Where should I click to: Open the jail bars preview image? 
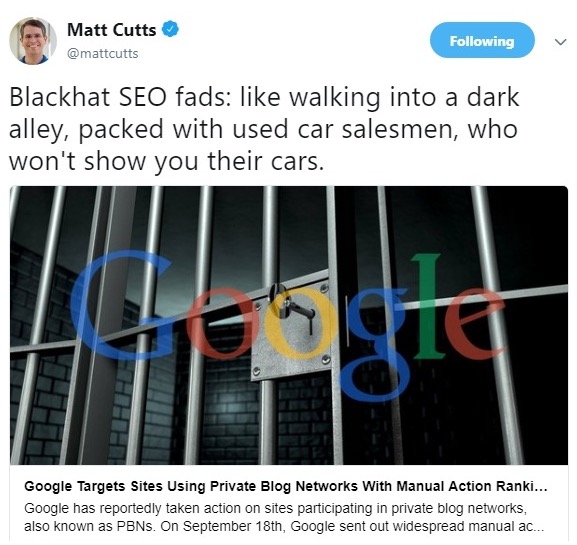pos(289,325)
